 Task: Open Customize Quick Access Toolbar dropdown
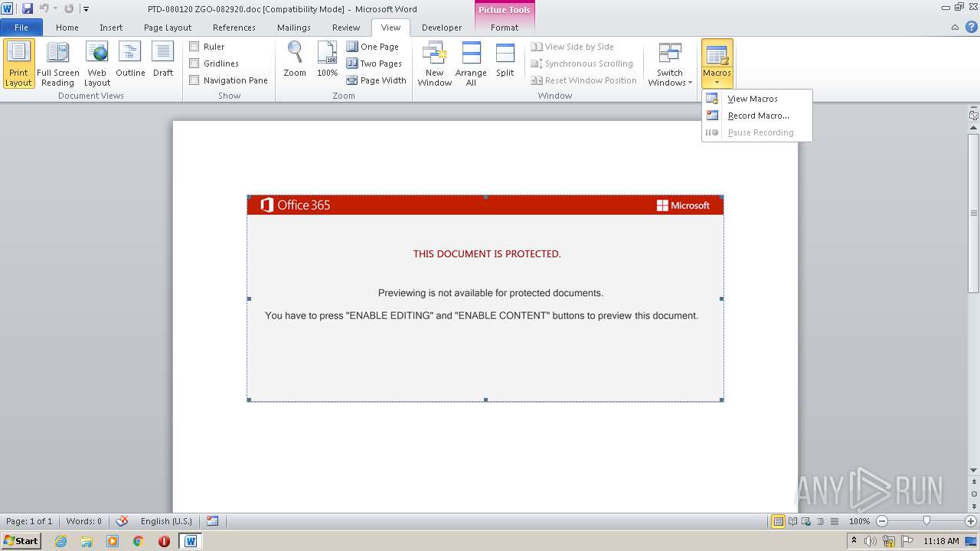click(86, 9)
